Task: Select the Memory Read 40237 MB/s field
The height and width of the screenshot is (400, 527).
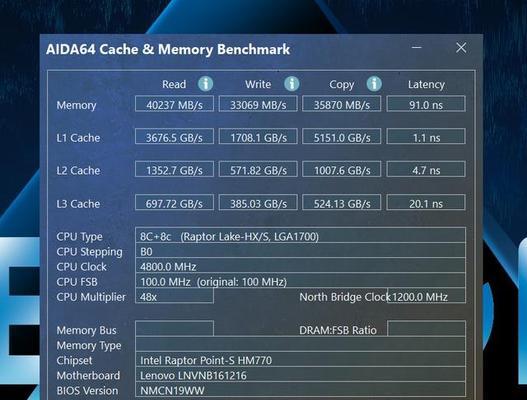Action: tap(174, 104)
